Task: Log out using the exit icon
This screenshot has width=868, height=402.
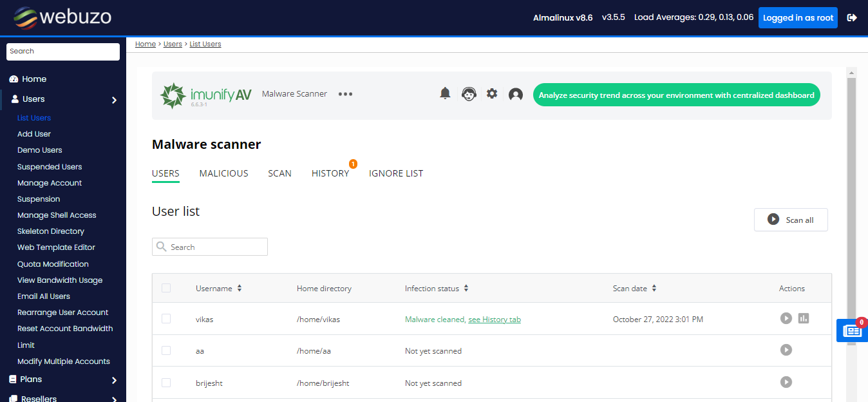Action: (852, 17)
